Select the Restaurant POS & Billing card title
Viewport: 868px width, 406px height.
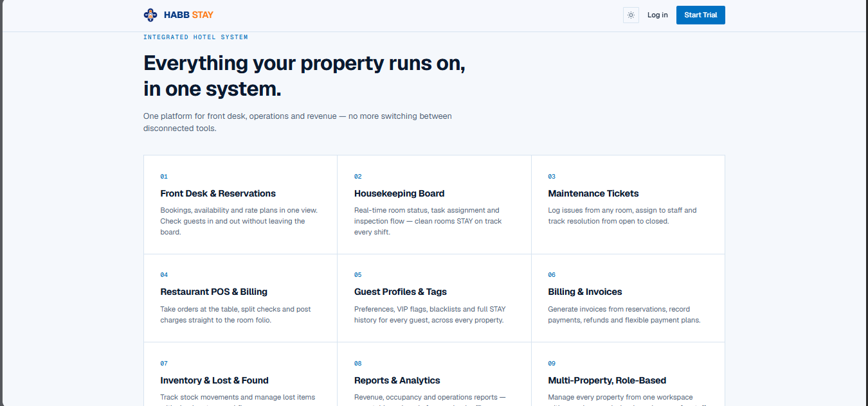[213, 292]
